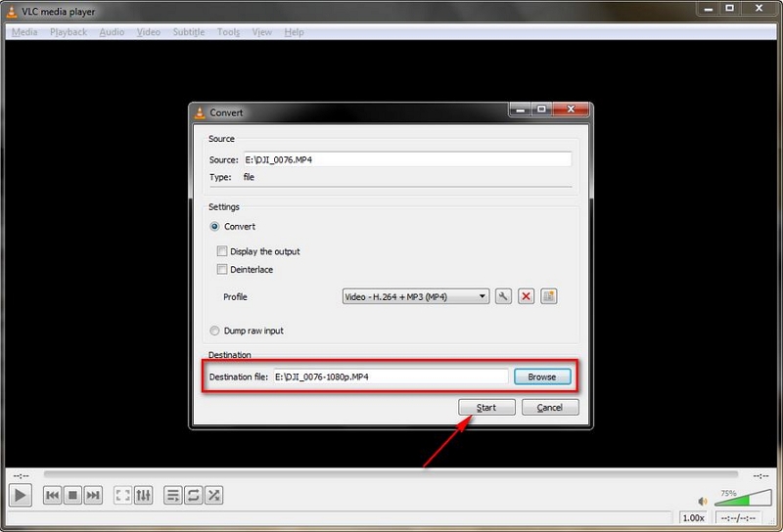Image resolution: width=783 pixels, height=532 pixels.
Task: Minimize the VLC main window
Action: pyautogui.click(x=708, y=8)
